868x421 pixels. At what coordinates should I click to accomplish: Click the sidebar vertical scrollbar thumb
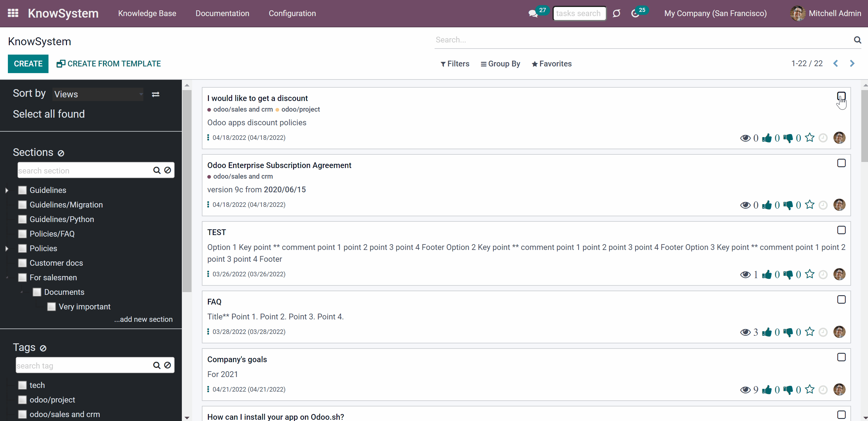pos(187,191)
